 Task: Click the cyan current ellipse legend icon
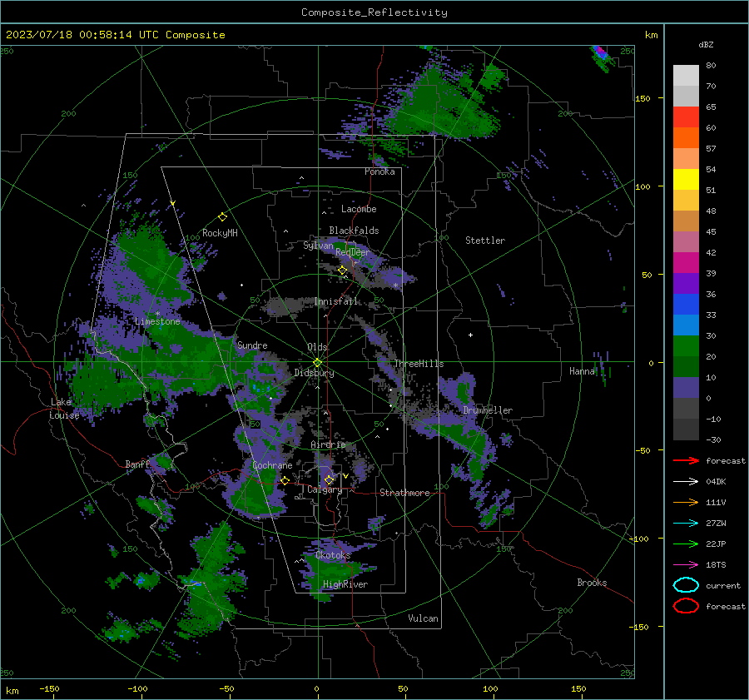pos(686,585)
